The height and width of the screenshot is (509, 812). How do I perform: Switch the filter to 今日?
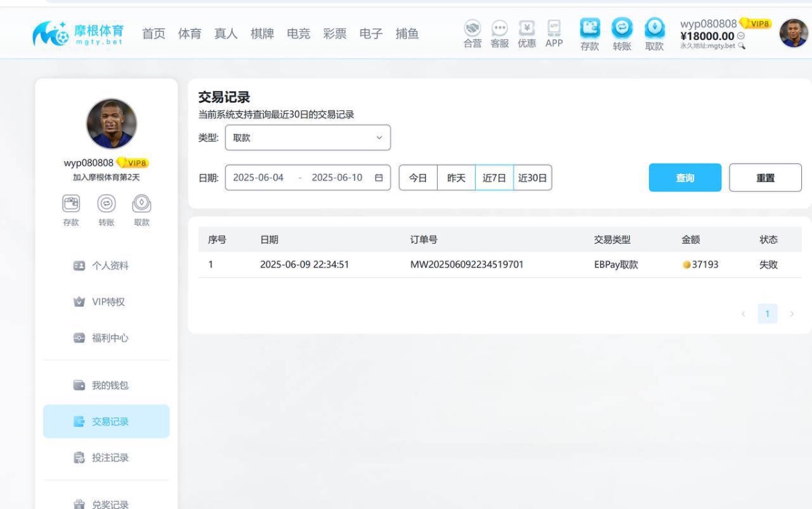click(418, 177)
